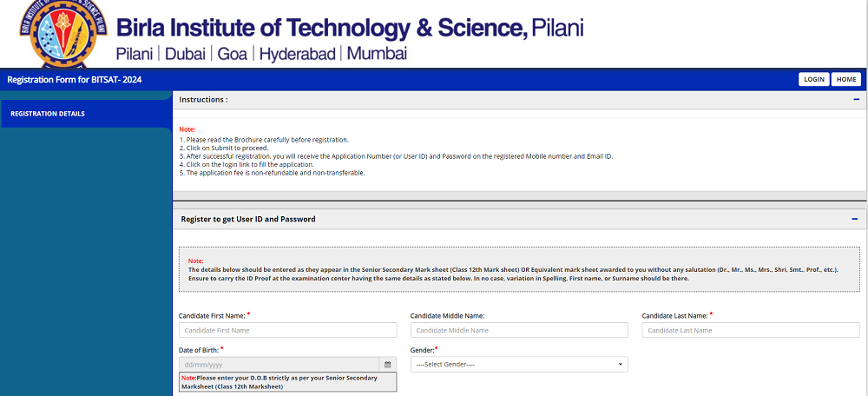Screen dimensions: 868x396
Task: Collapse the Register section using minus icon
Action: tap(854, 220)
